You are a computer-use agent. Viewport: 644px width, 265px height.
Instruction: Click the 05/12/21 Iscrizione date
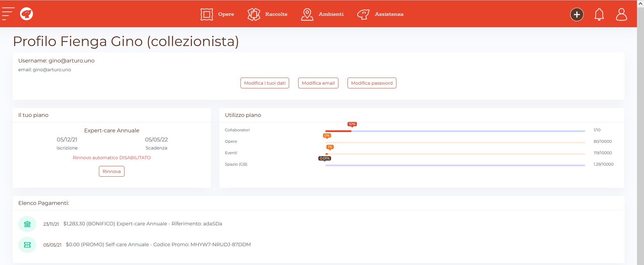(x=67, y=139)
